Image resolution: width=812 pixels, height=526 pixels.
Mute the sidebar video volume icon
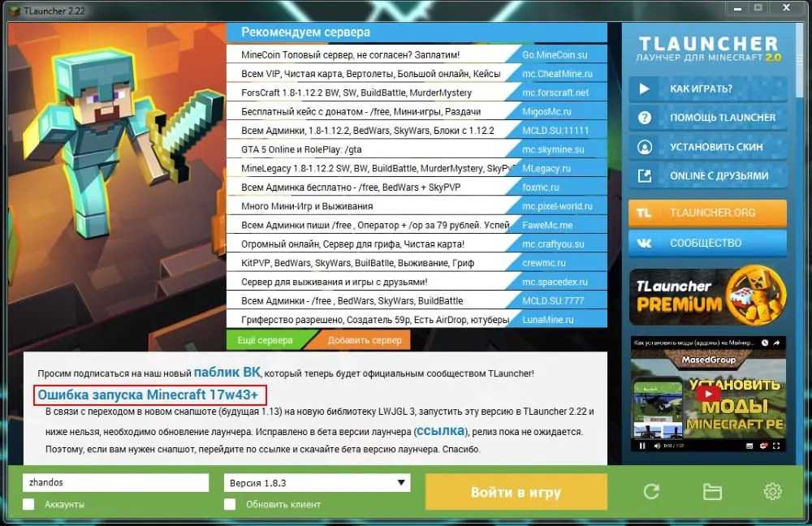point(657,446)
